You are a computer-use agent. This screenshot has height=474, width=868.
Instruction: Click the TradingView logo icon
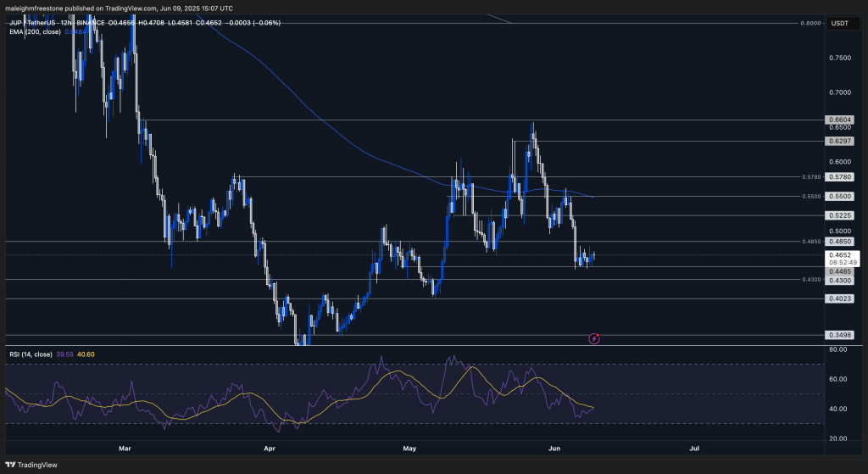click(11, 465)
